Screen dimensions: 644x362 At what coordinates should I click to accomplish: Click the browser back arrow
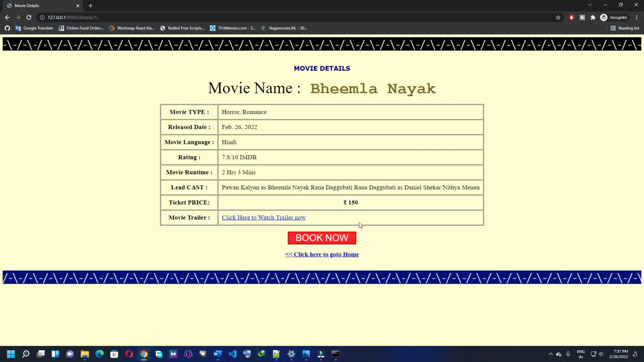[x=7, y=17]
